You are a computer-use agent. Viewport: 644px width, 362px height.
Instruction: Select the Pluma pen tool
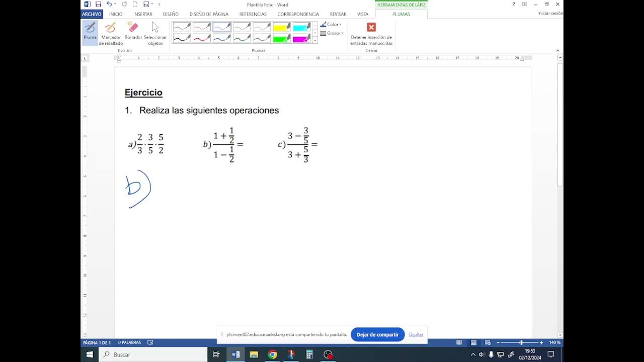(x=90, y=33)
